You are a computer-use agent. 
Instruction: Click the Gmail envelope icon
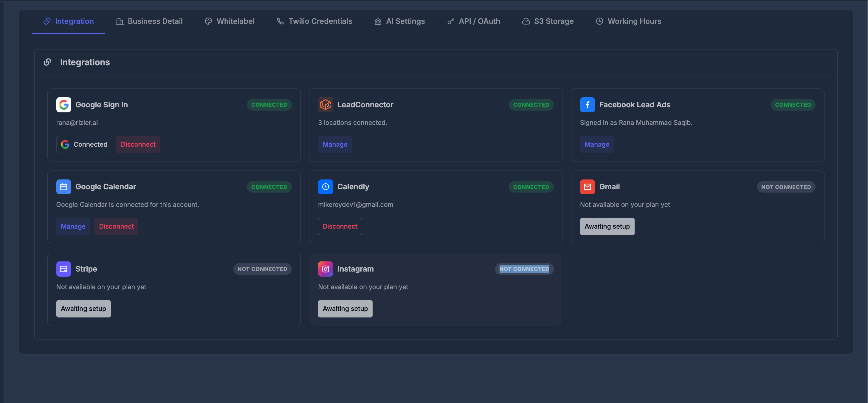point(587,187)
